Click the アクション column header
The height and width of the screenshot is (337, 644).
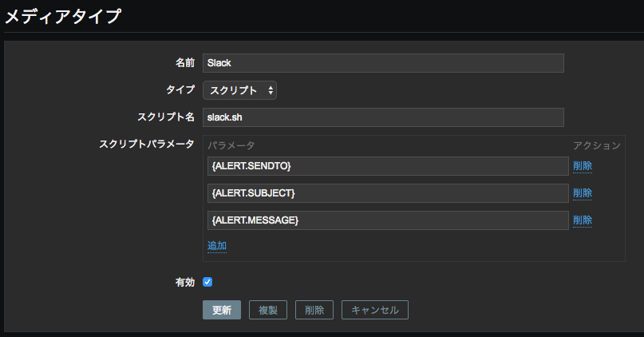596,145
